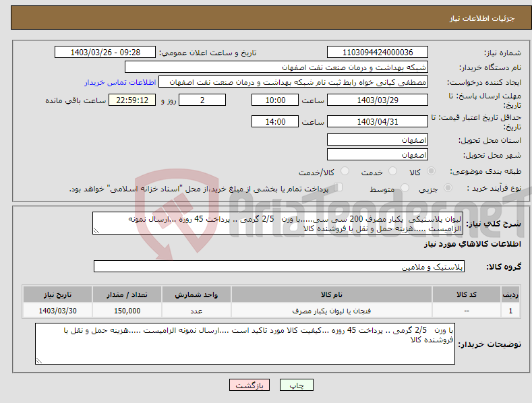This screenshot has height=403, width=532.
Task: Click the response deadline date 1403/03/29
Action: [x=378, y=100]
